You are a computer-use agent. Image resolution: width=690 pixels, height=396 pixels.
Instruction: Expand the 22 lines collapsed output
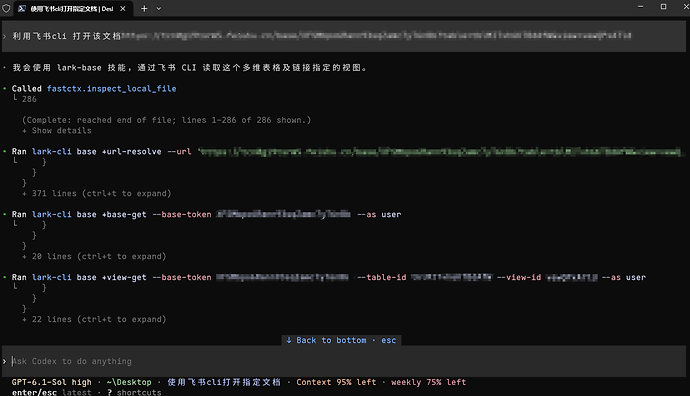pyautogui.click(x=95, y=319)
